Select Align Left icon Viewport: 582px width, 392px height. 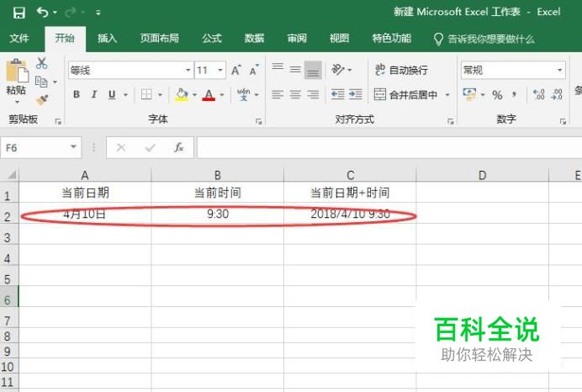pyautogui.click(x=278, y=95)
